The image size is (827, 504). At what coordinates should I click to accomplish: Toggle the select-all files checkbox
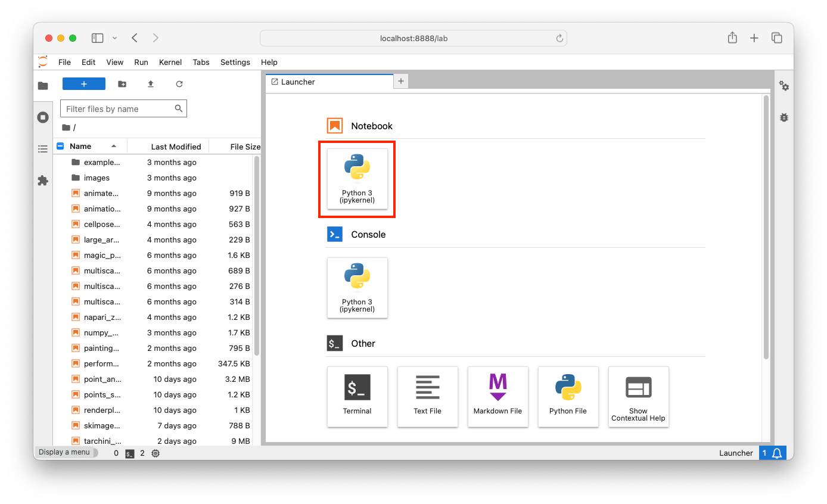60,146
